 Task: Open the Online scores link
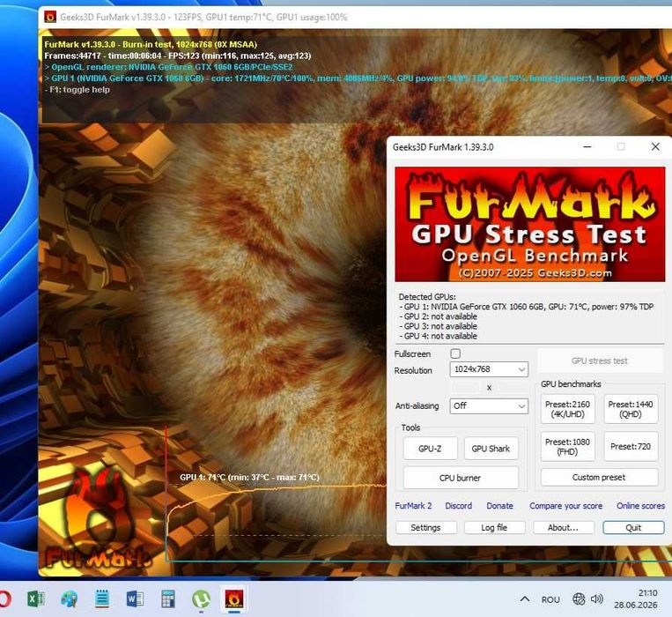coord(640,506)
